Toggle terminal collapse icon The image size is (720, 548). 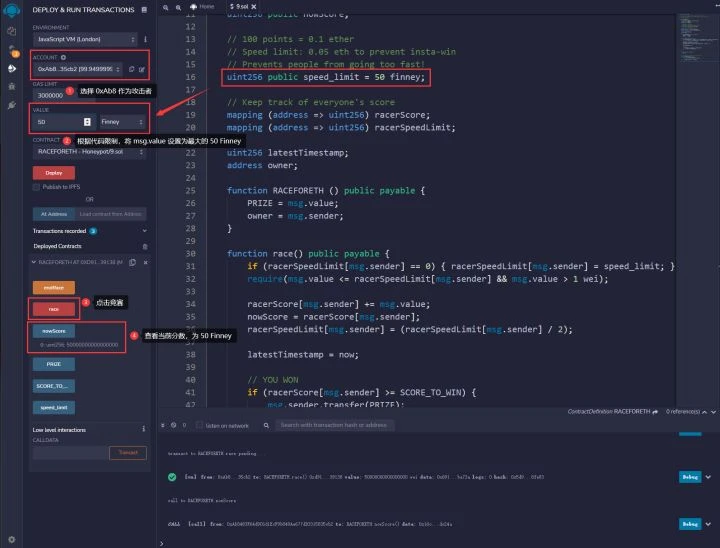pos(163,425)
